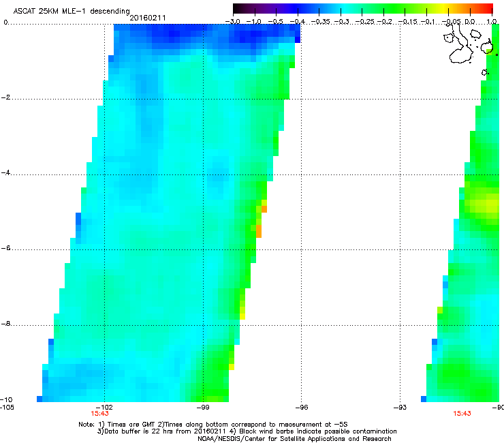The height and width of the screenshot is (443, 504).
Task: Pick the yellow section of the color bar
Action: [x=445, y=9]
